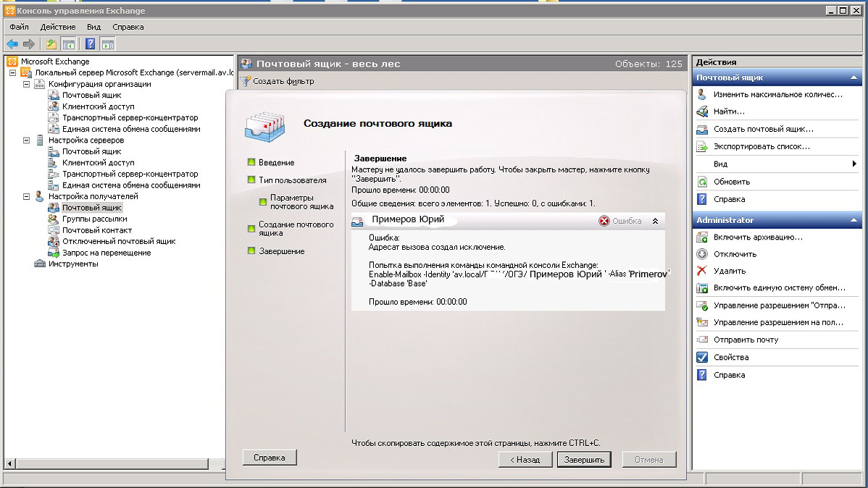868x488 pixels.
Task: Collapse the Настройка получателей tree node
Action: click(x=26, y=196)
